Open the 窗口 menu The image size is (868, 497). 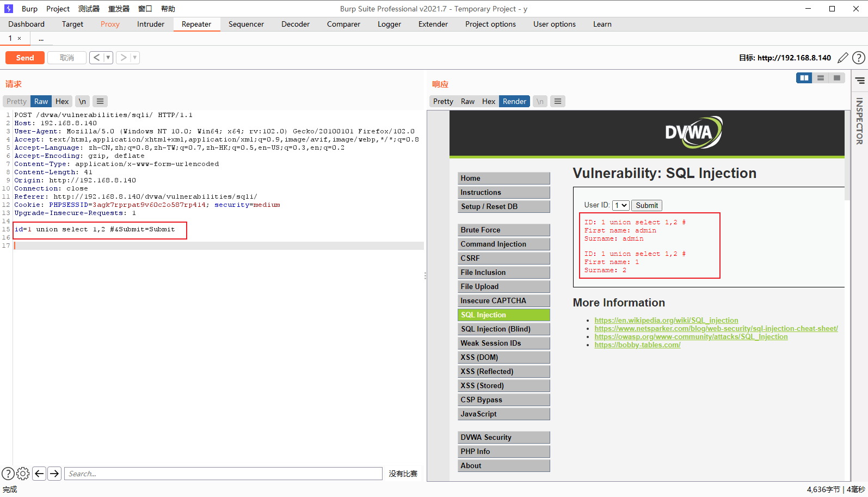145,9
